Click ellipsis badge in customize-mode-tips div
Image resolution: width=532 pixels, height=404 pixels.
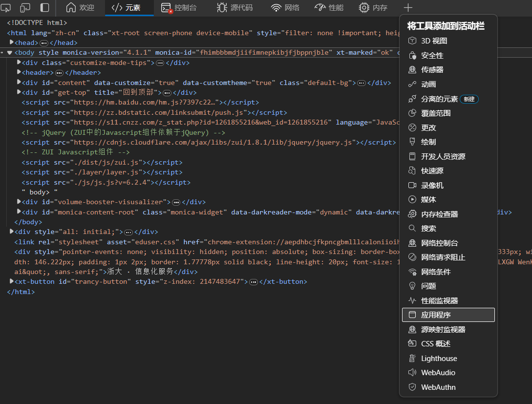click(x=160, y=63)
